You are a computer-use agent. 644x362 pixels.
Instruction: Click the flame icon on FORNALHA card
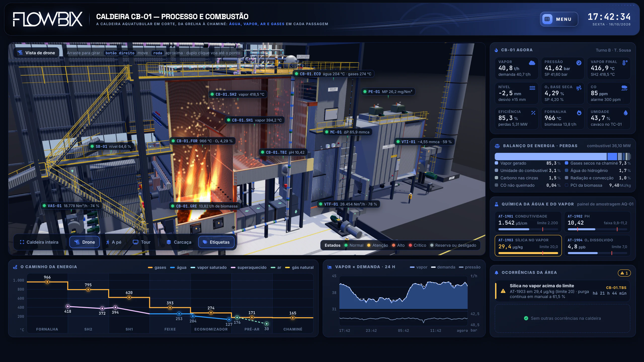[579, 113]
